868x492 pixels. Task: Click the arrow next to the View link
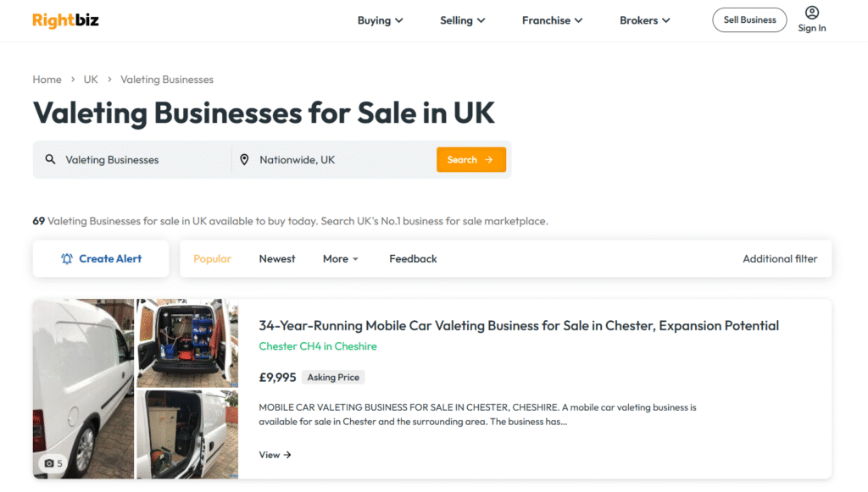click(288, 455)
